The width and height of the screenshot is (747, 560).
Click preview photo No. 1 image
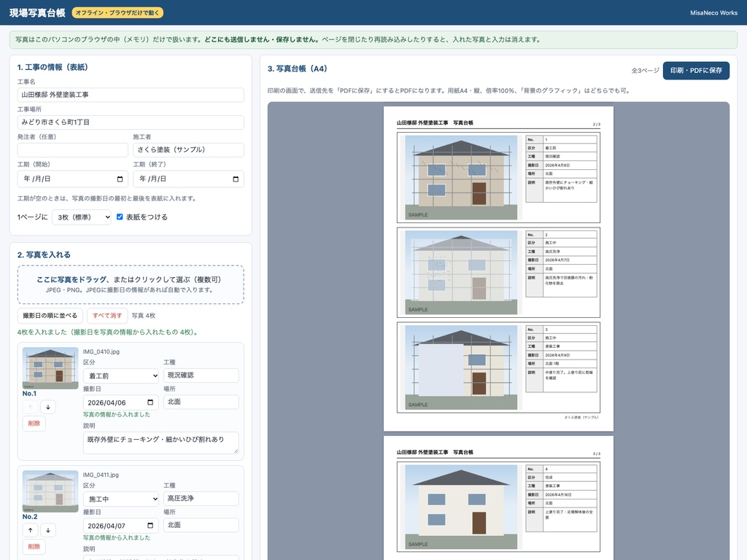[x=461, y=178]
